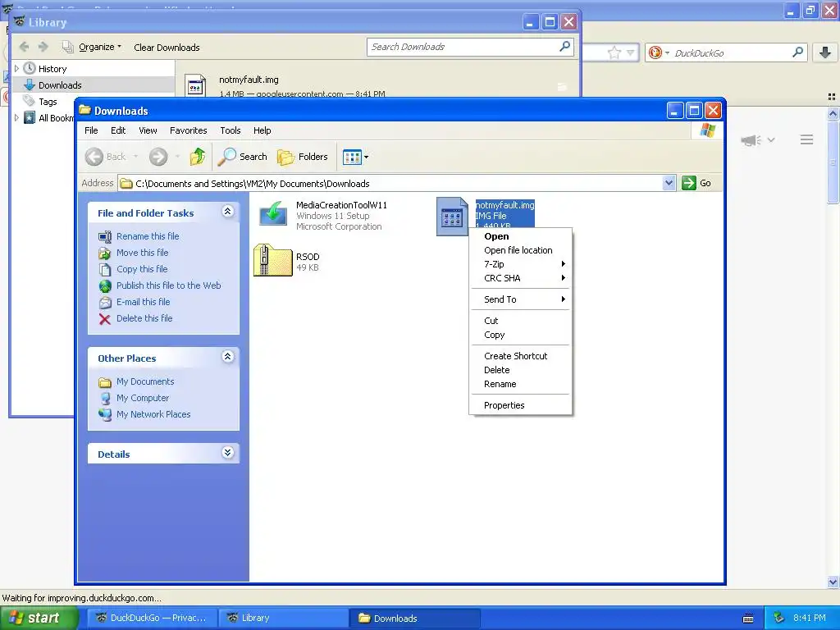Click the browser downloads arrow button
Viewport: 840px width, 630px height.
(825, 52)
